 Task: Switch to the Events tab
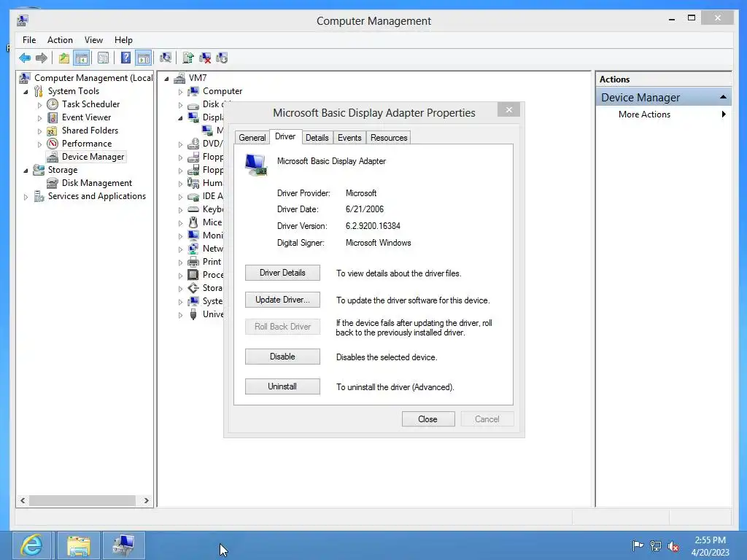click(349, 138)
